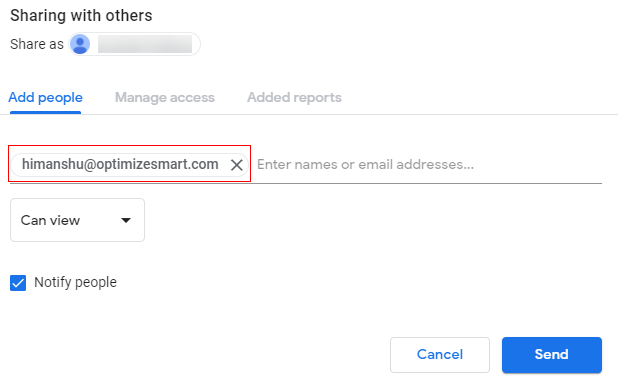This screenshot has width=618, height=389.
Task: Cancel the sharing dialog
Action: pos(440,355)
